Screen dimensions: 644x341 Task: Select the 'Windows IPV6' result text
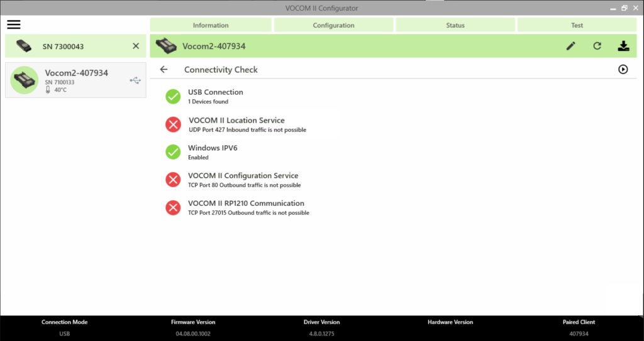click(x=213, y=148)
